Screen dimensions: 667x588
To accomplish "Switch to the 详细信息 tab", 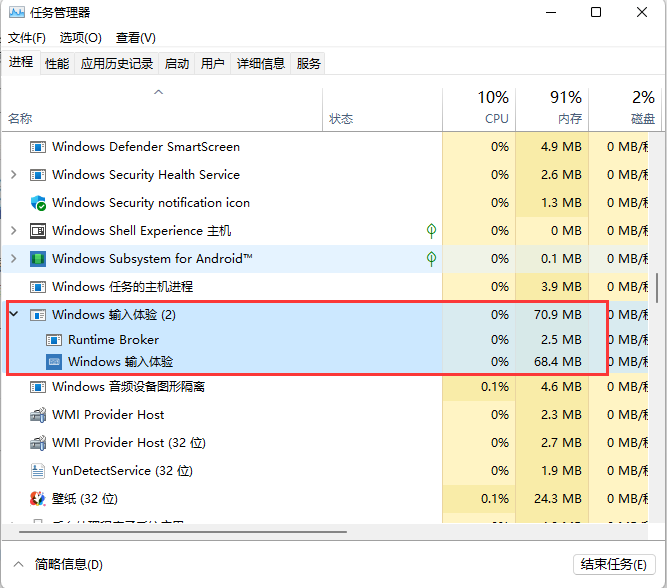I will (260, 64).
